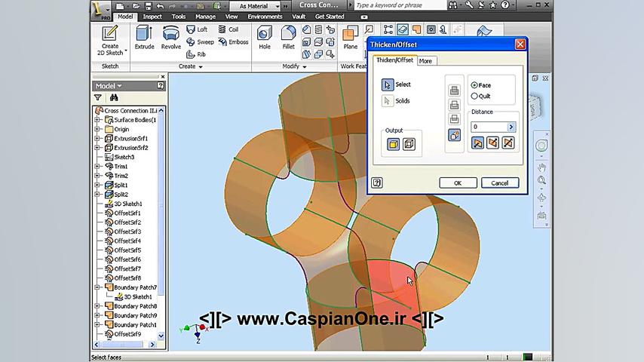
Task: Expand the Surface Bodies node
Action: point(97,120)
